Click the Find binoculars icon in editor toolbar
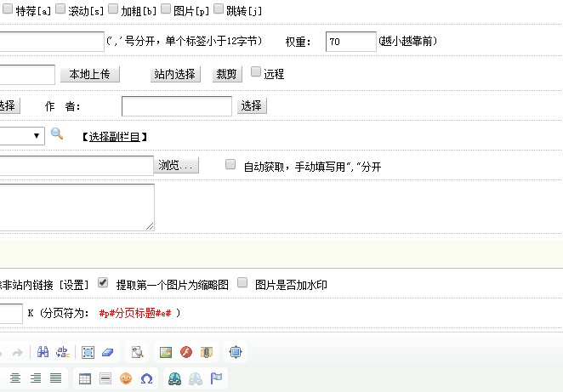Image resolution: width=563 pixels, height=392 pixels. pos(43,352)
